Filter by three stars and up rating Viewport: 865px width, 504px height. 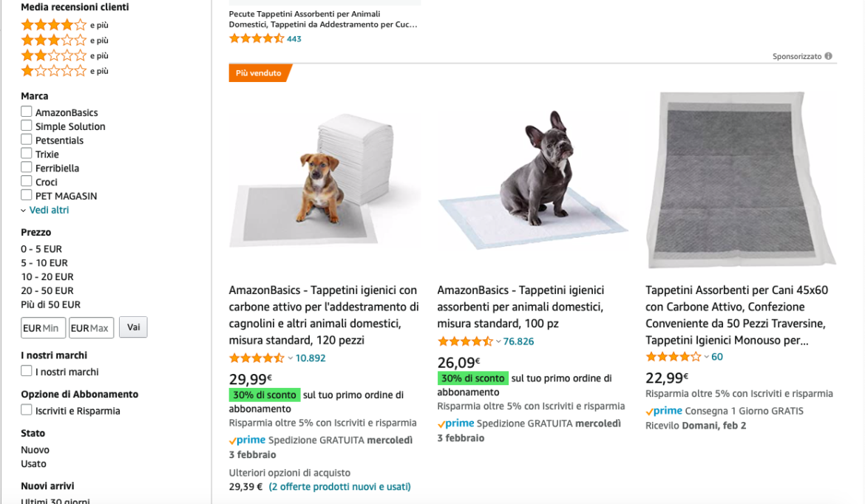click(54, 41)
